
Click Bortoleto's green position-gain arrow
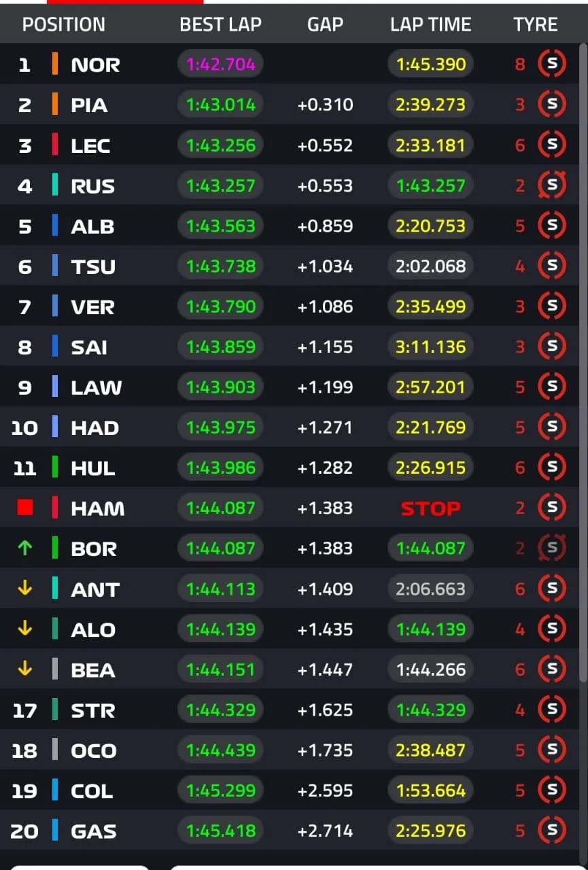point(25,549)
